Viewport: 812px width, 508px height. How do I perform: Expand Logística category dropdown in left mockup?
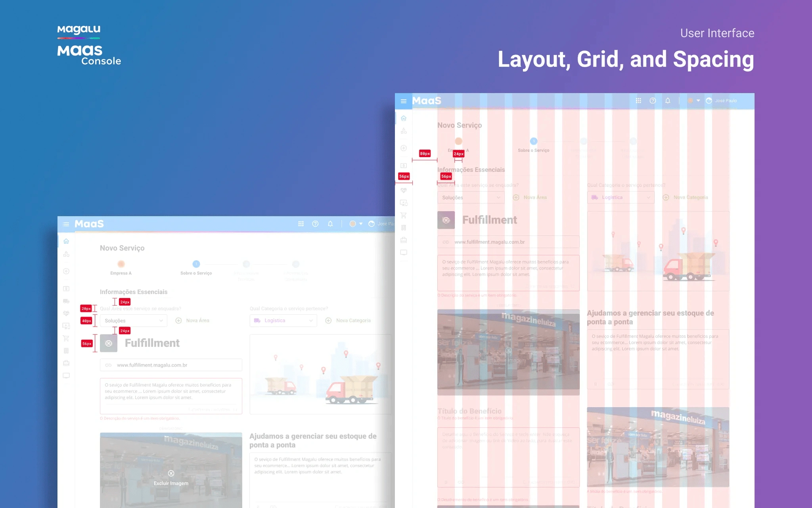(x=283, y=321)
